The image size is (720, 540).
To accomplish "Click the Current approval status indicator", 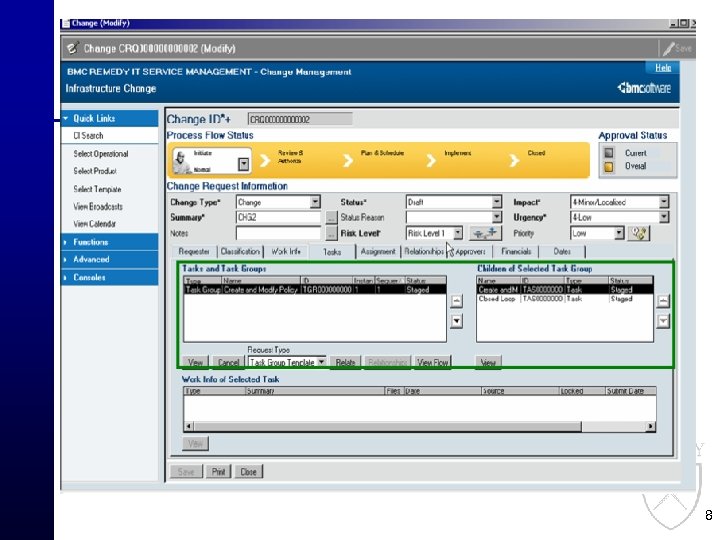I will pos(609,153).
